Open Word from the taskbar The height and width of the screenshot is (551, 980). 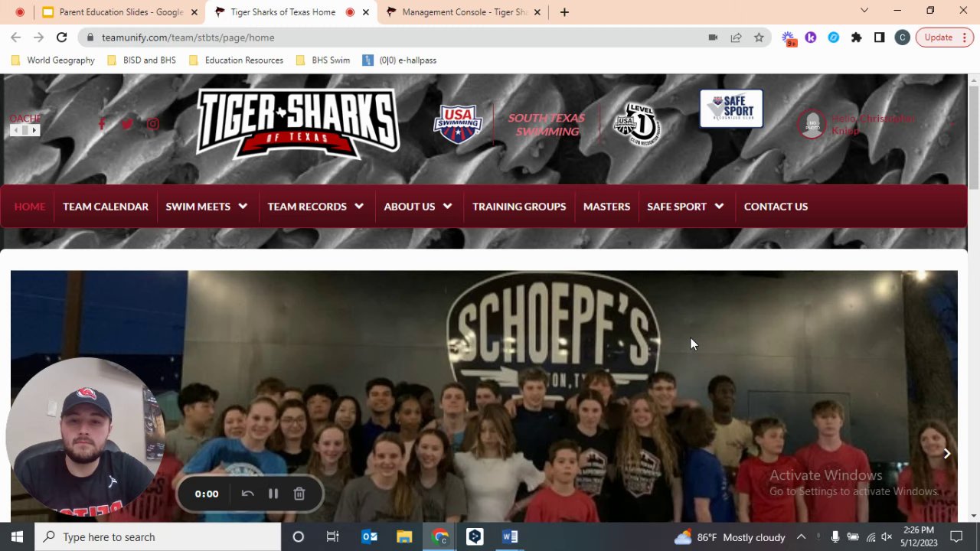pos(510,537)
